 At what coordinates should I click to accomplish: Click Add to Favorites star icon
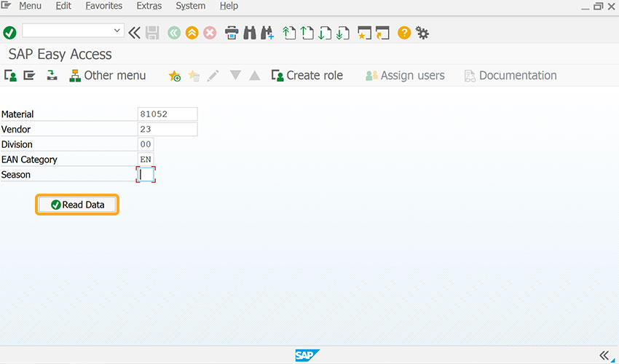(175, 76)
